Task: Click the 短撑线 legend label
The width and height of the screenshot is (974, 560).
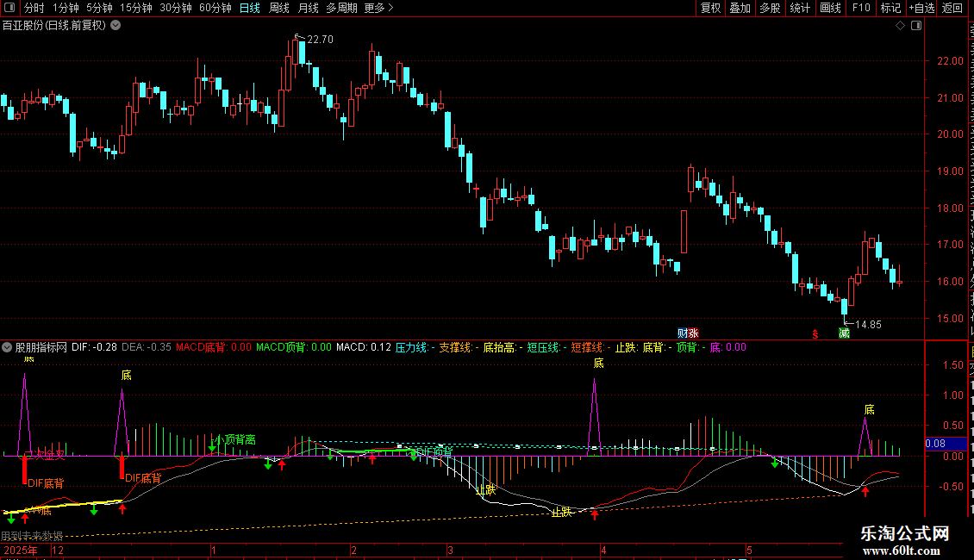Action: tap(590, 347)
